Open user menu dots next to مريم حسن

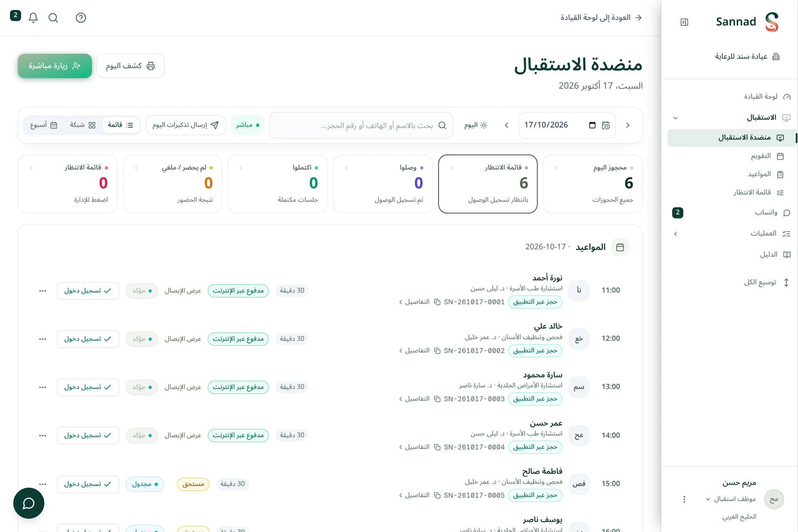pyautogui.click(x=684, y=499)
